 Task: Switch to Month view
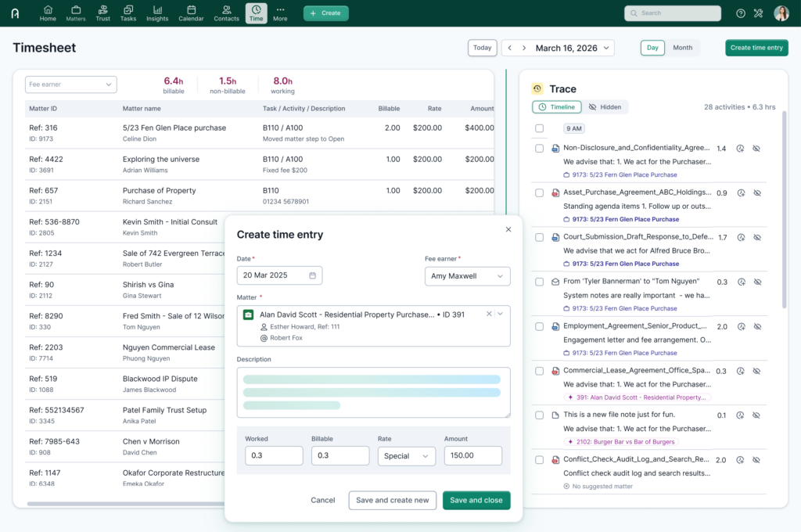(682, 48)
